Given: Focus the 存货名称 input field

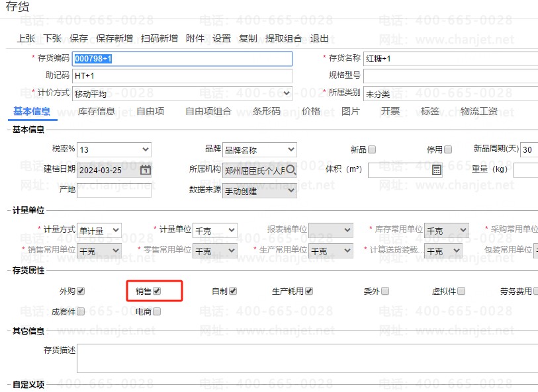Looking at the screenshot, I should [x=451, y=59].
